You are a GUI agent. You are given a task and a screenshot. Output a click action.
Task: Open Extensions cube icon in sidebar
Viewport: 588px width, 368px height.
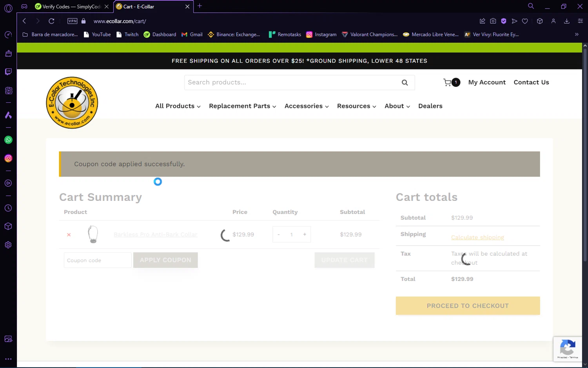pyautogui.click(x=8, y=226)
